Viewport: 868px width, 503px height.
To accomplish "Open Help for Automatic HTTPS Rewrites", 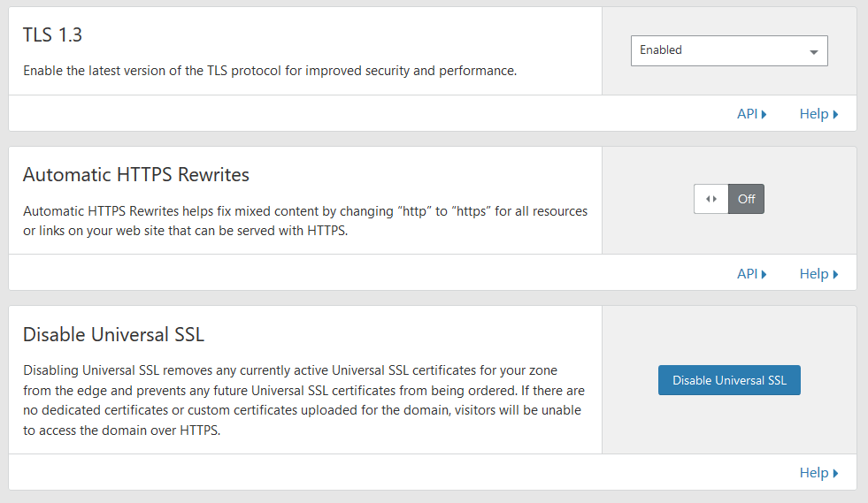I will [x=818, y=274].
